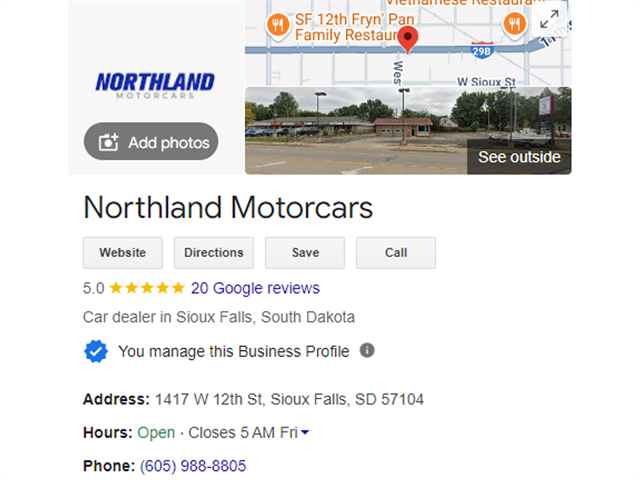Open the 20 Google reviews link

point(255,288)
